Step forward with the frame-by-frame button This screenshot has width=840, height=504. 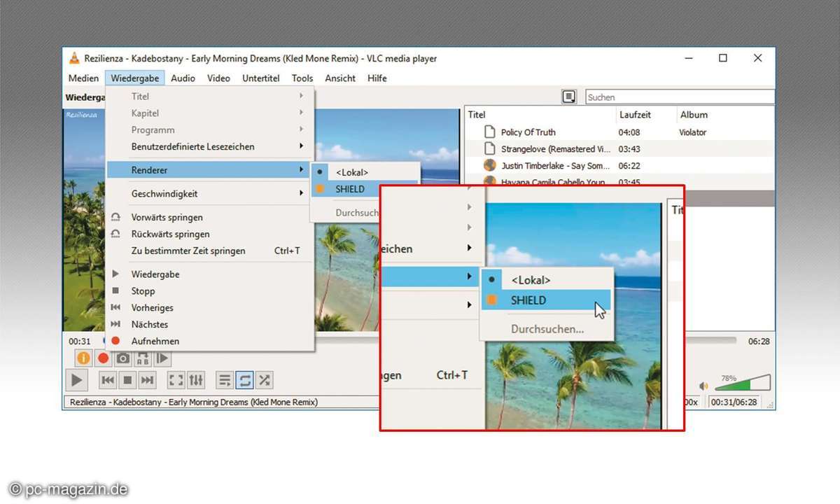[162, 358]
